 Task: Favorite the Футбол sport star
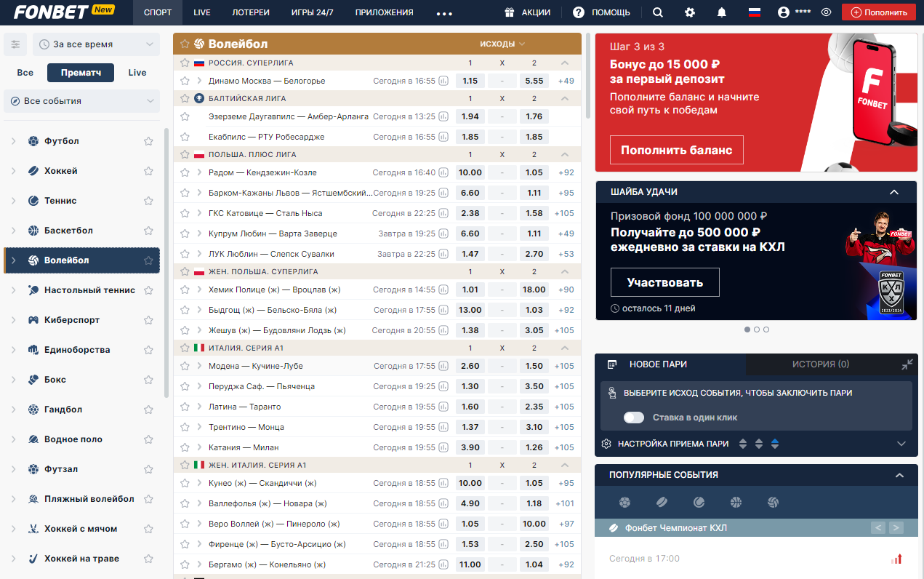[148, 141]
